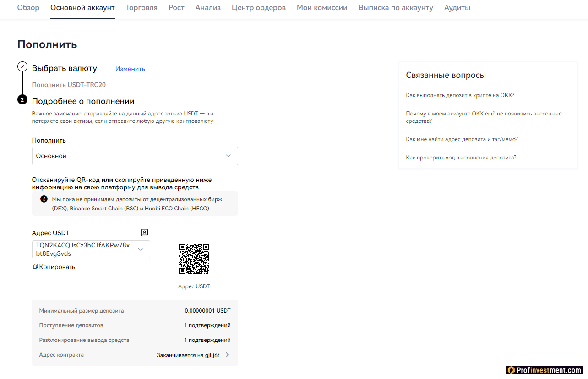Click the copy icon beside Копировать
This screenshot has height=379, width=588.
[x=35, y=266]
